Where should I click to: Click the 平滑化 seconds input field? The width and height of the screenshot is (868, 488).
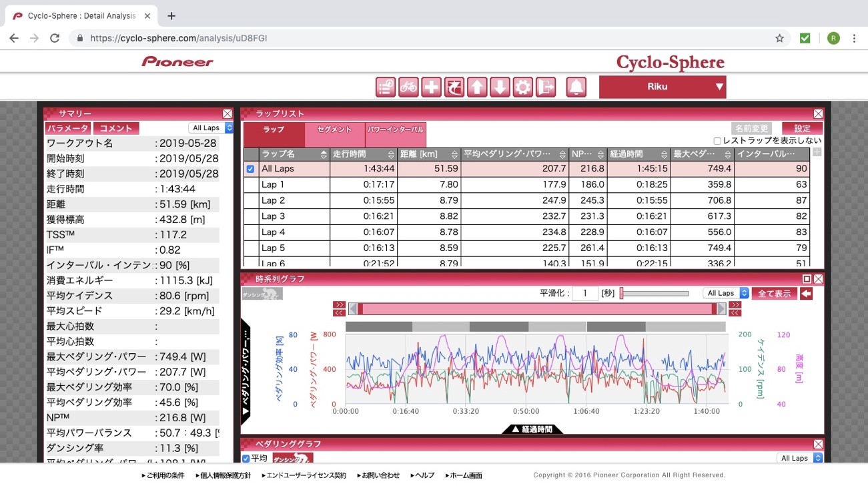[x=584, y=293]
